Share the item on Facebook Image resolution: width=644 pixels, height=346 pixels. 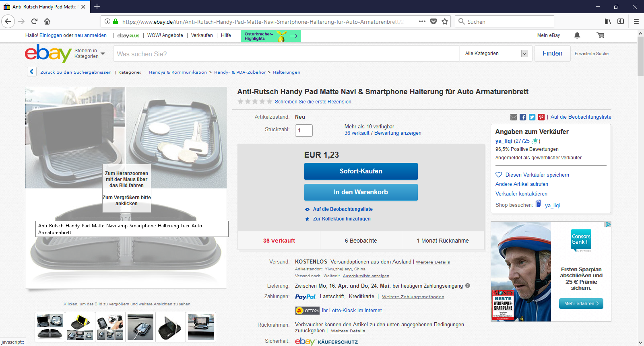(523, 117)
